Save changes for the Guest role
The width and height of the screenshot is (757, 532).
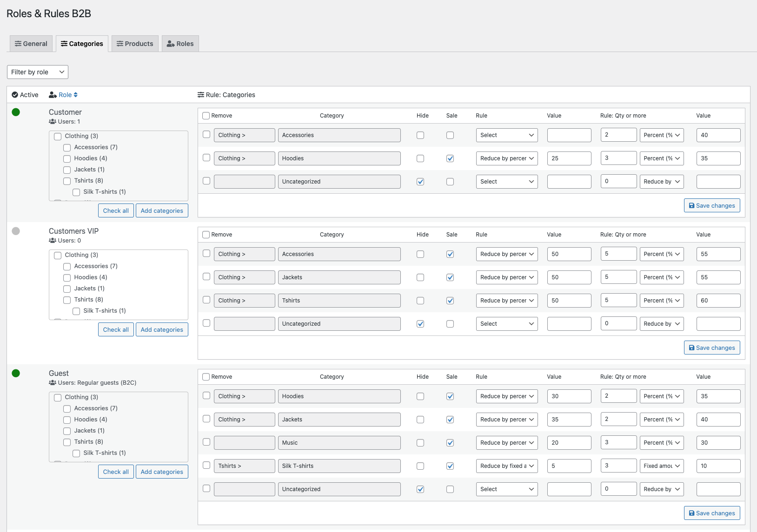pos(712,513)
